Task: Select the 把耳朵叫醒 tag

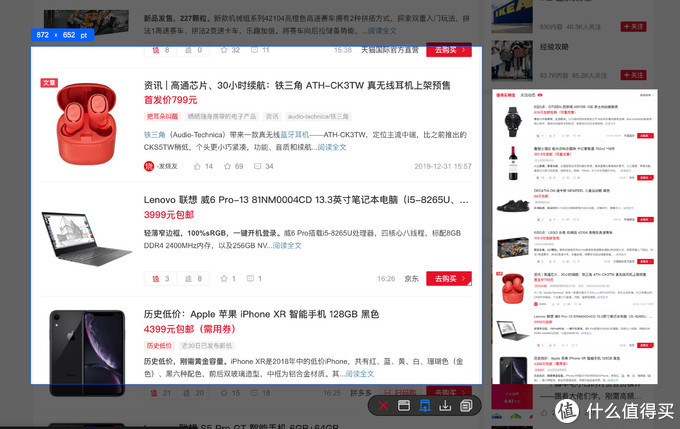Action: (162, 116)
